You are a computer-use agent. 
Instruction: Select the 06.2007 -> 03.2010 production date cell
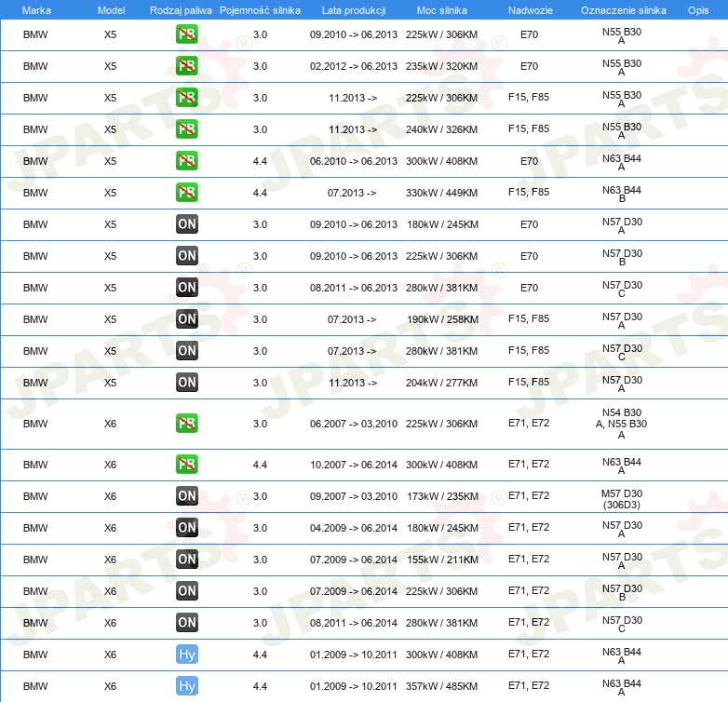coord(354,424)
